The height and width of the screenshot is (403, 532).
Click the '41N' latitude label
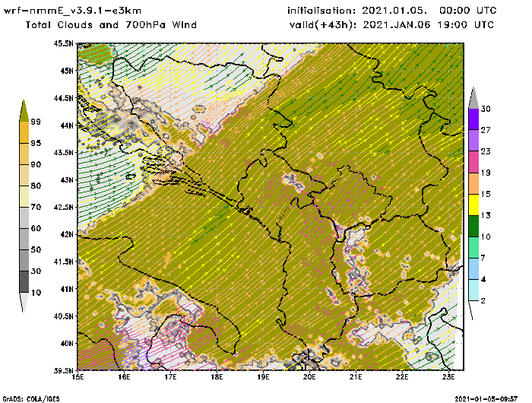(x=67, y=289)
